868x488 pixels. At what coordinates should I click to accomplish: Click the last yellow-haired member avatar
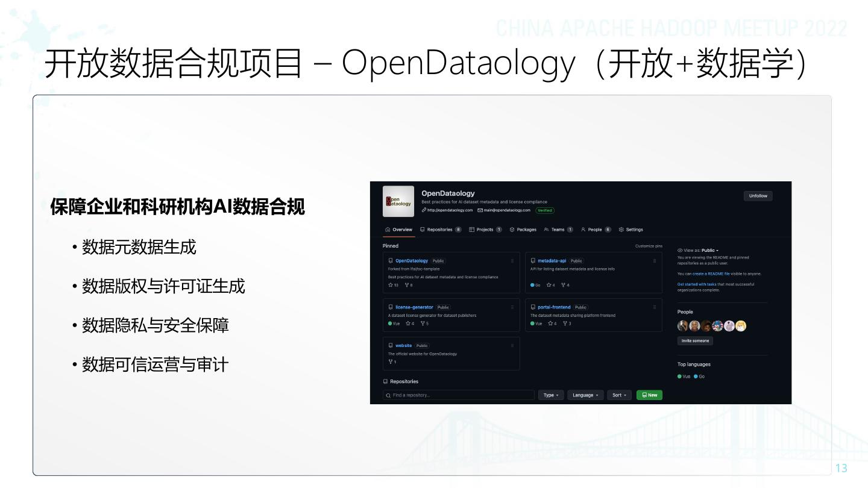click(741, 326)
